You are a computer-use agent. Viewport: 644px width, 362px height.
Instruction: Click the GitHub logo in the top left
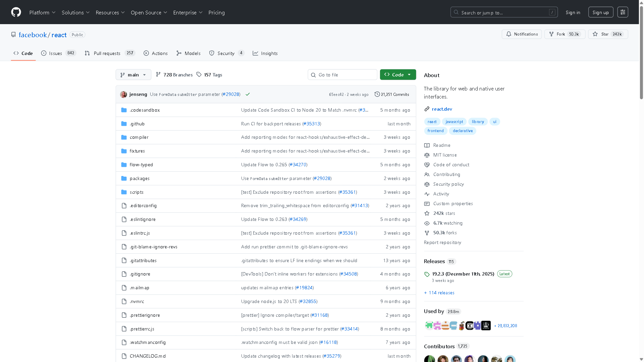click(16, 12)
